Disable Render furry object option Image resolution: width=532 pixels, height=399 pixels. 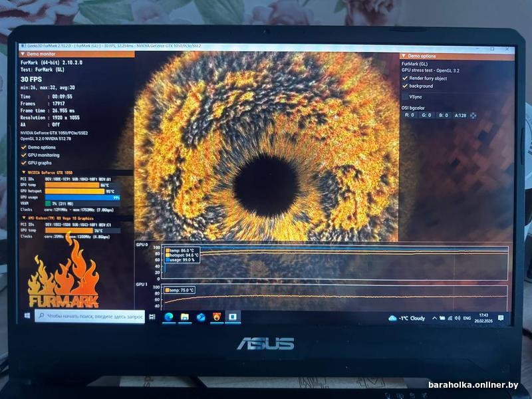coord(405,78)
